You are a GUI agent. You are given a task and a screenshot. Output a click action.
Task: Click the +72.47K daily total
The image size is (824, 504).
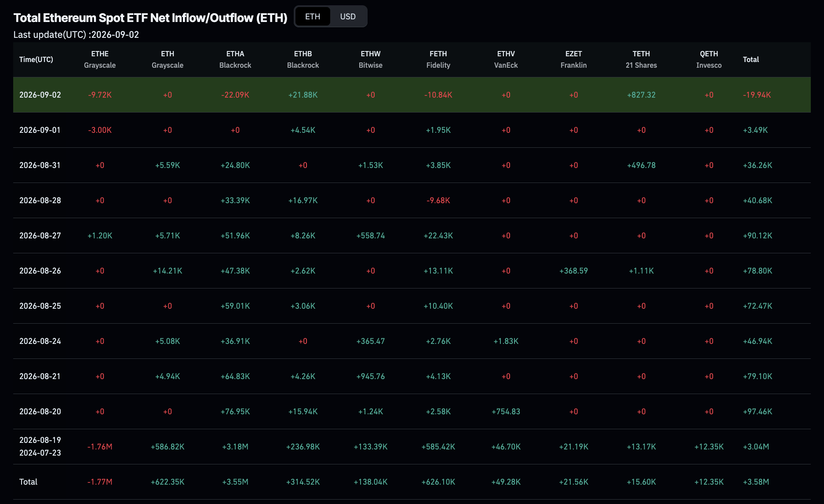758,306
